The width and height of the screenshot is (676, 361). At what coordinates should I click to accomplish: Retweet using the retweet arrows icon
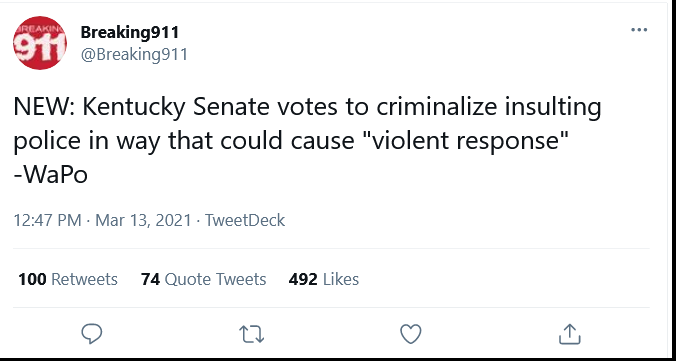pyautogui.click(x=251, y=334)
